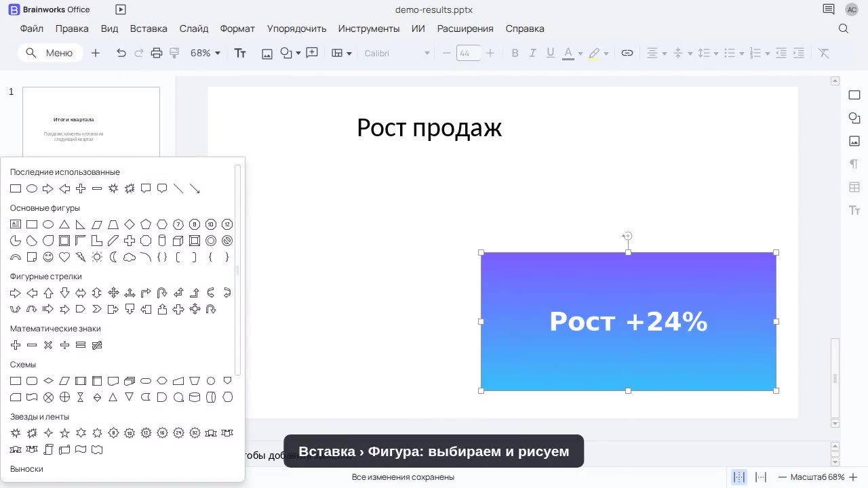Screen dimensions: 868x488
Task: Open the 68% zoom dropdown
Action: [x=205, y=53]
